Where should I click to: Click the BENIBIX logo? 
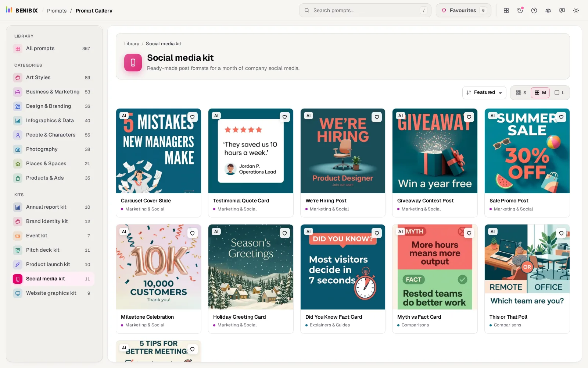pos(22,10)
